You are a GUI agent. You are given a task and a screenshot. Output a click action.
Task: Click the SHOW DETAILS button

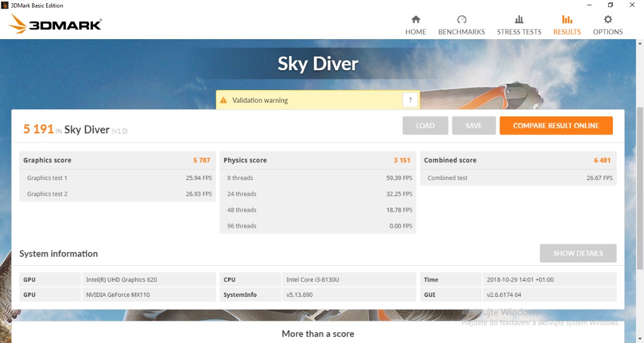pyautogui.click(x=577, y=253)
